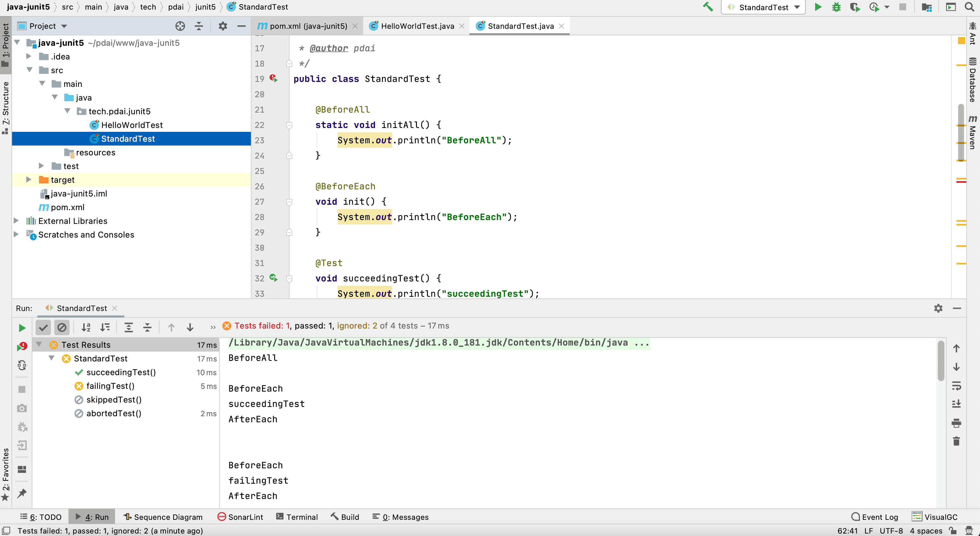Viewport: 980px width, 536px height.
Task: Switch to the HelloWorldTest.java editor tab
Action: tap(417, 26)
